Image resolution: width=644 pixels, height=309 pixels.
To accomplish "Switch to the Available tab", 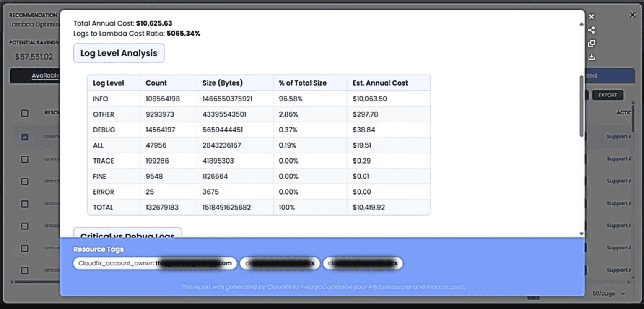I will coord(46,75).
